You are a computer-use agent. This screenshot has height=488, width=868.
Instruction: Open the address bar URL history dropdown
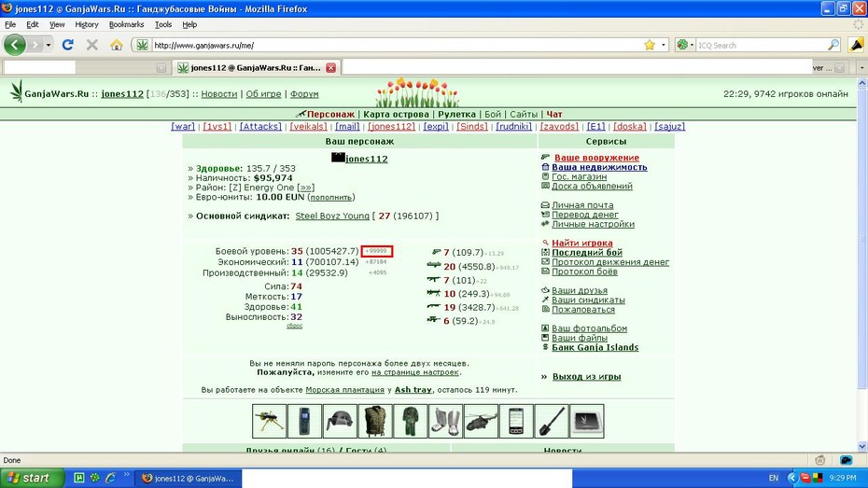[664, 45]
